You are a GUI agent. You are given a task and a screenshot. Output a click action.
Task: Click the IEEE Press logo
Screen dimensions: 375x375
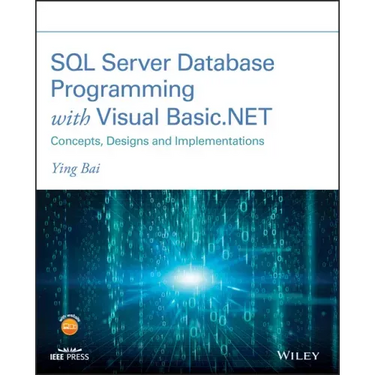[x=69, y=354]
